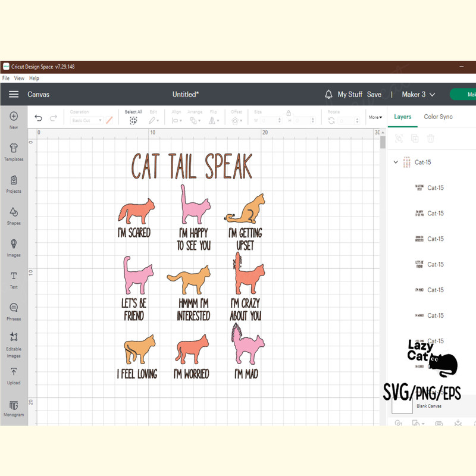The width and height of the screenshot is (476, 476).
Task: Click the Save button
Action: pos(374,94)
